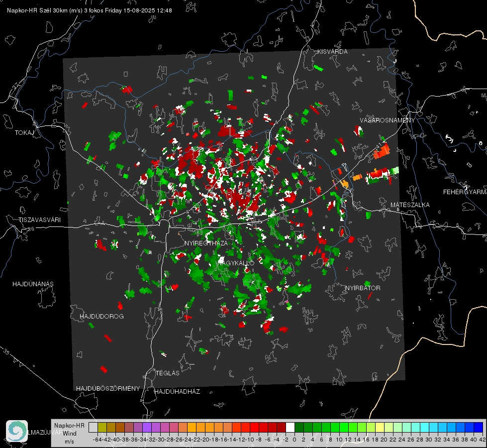Click the NYÍREGYHÁZA city label

click(x=206, y=243)
